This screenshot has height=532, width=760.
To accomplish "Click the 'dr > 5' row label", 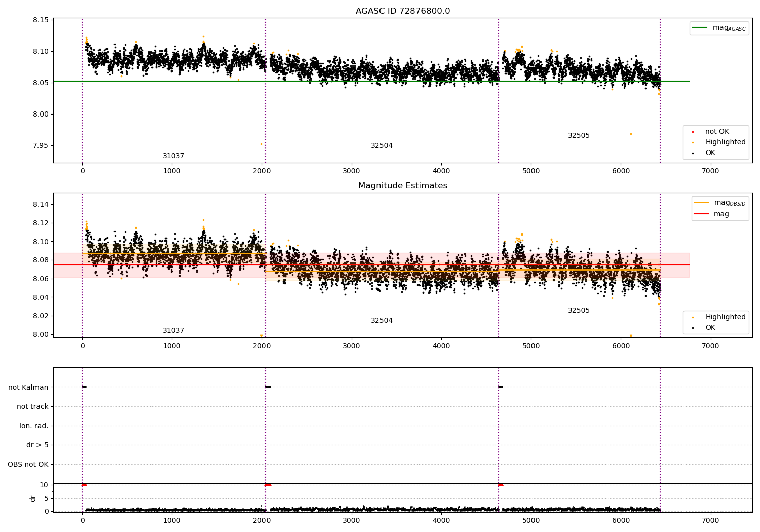I will click(x=37, y=445).
